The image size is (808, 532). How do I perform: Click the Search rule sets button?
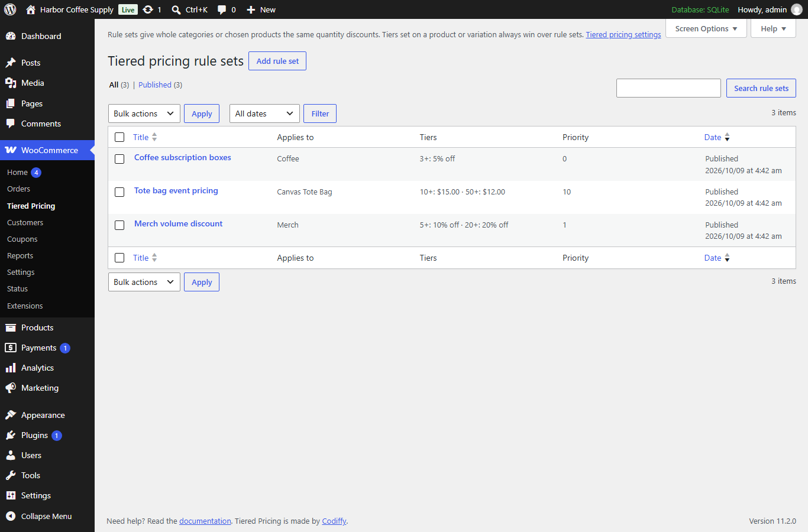pos(761,88)
